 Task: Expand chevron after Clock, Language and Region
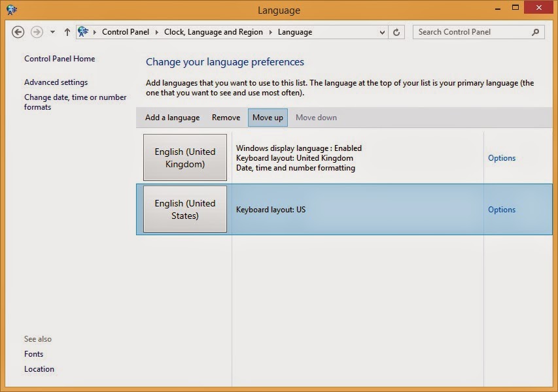(x=270, y=32)
